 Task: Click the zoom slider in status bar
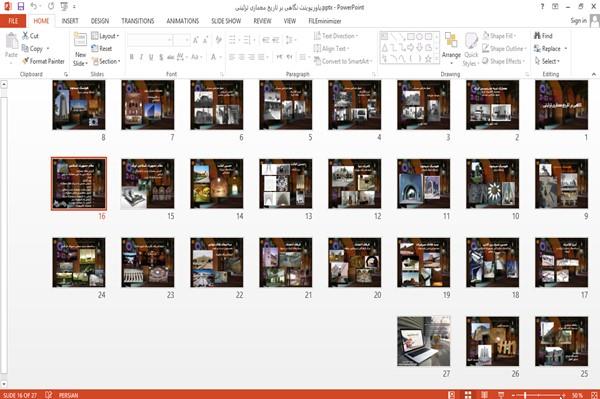(539, 395)
